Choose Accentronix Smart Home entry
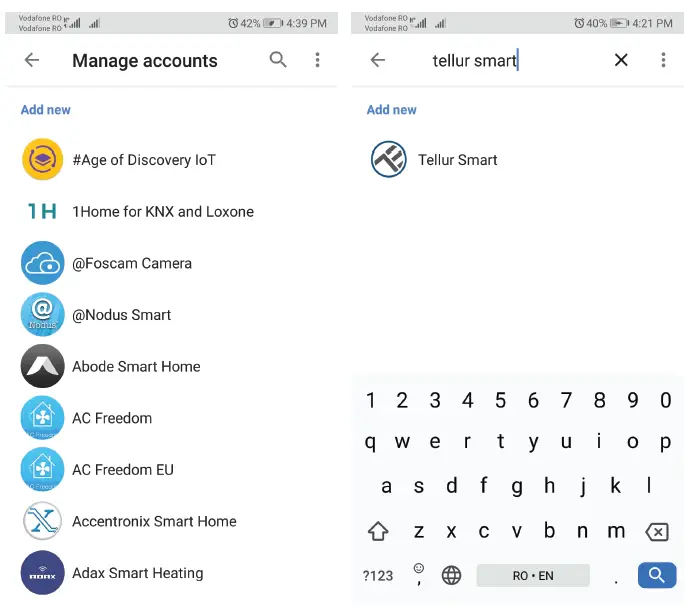 coord(155,521)
